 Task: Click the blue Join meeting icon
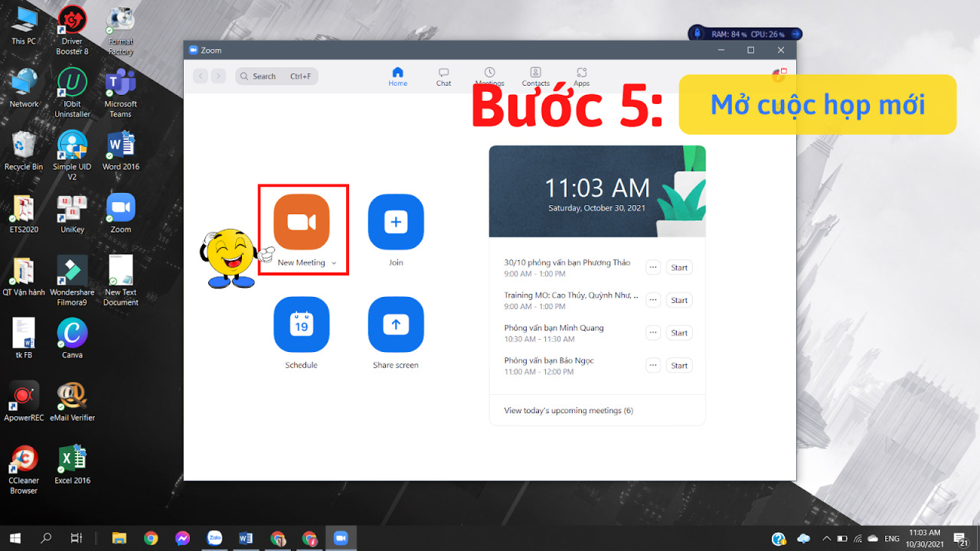395,222
